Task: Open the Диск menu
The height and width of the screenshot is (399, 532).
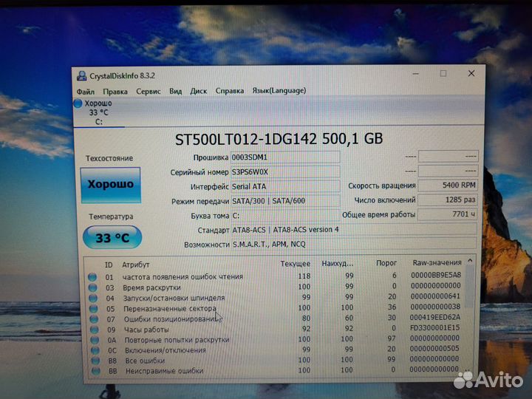Action: (199, 91)
